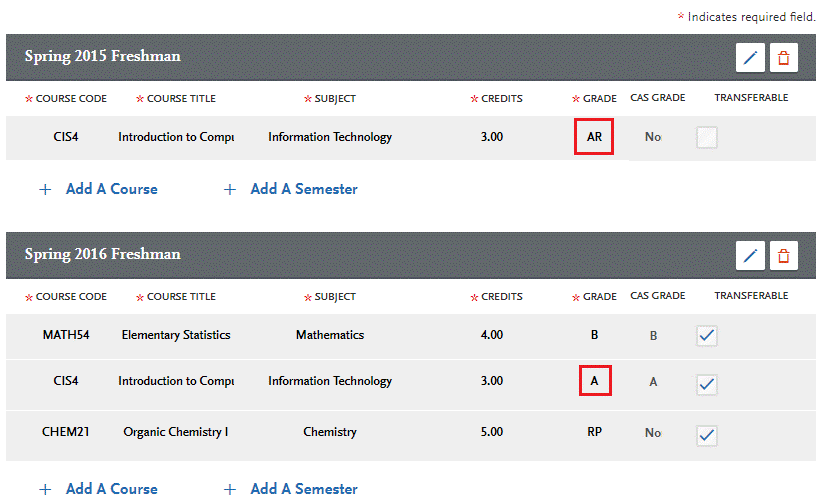Toggle transferable checkbox for Spring 2015 CIS4
The height and width of the screenshot is (504, 828).
[707, 138]
